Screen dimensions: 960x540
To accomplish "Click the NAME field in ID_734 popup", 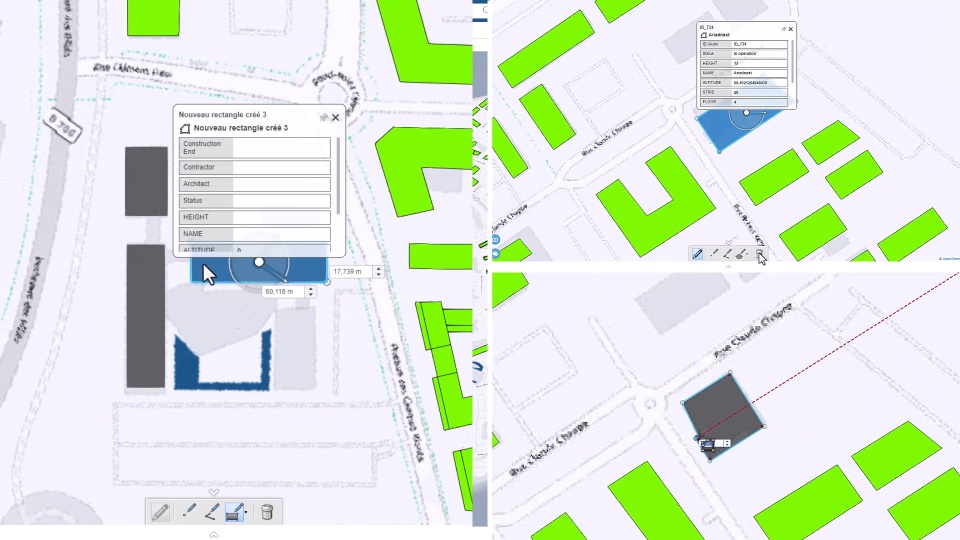I will (x=759, y=73).
